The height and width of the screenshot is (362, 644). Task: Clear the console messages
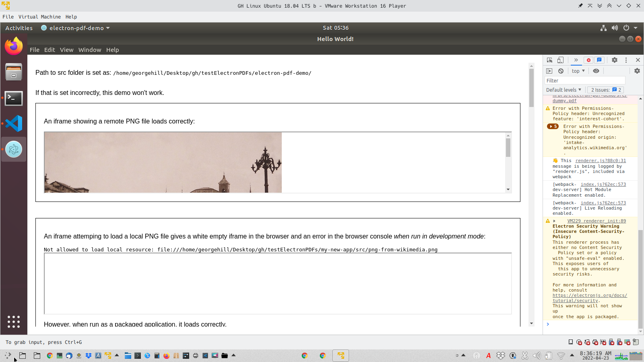[561, 71]
